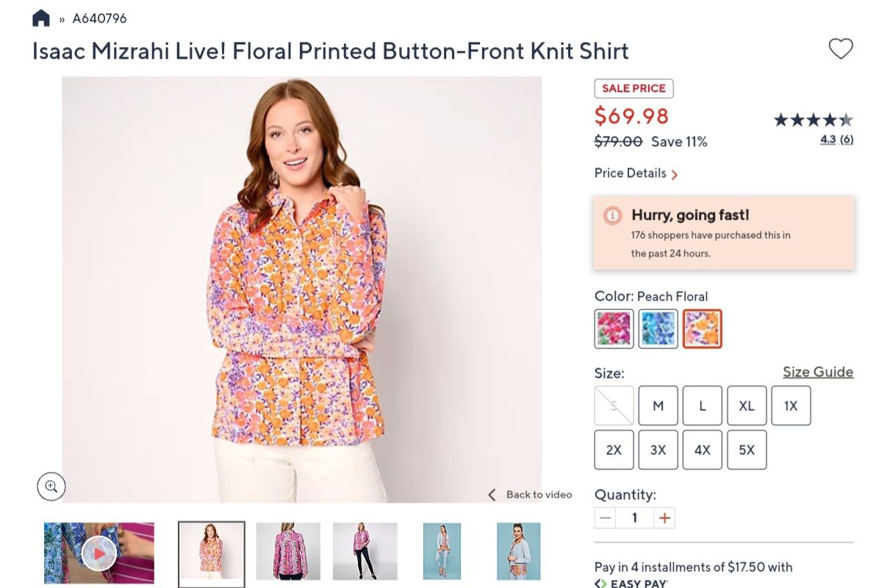Increase quantity with plus button
The image size is (873, 588).
pos(664,518)
